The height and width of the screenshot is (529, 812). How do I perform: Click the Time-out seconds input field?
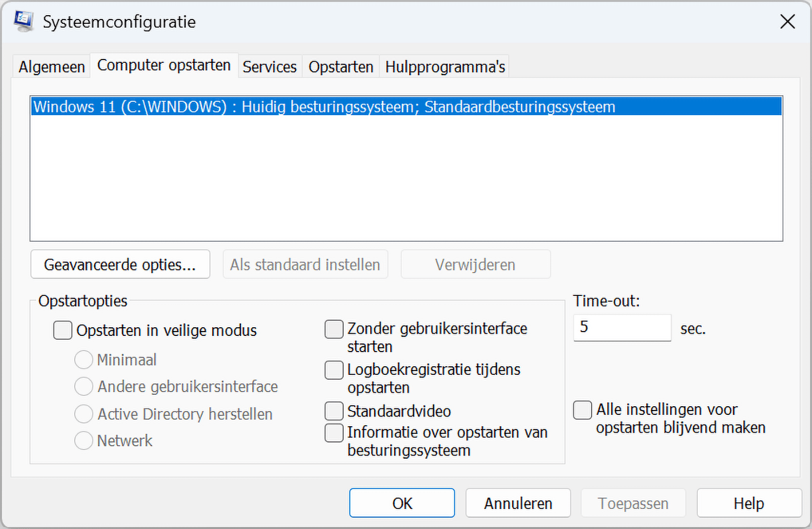tap(621, 328)
